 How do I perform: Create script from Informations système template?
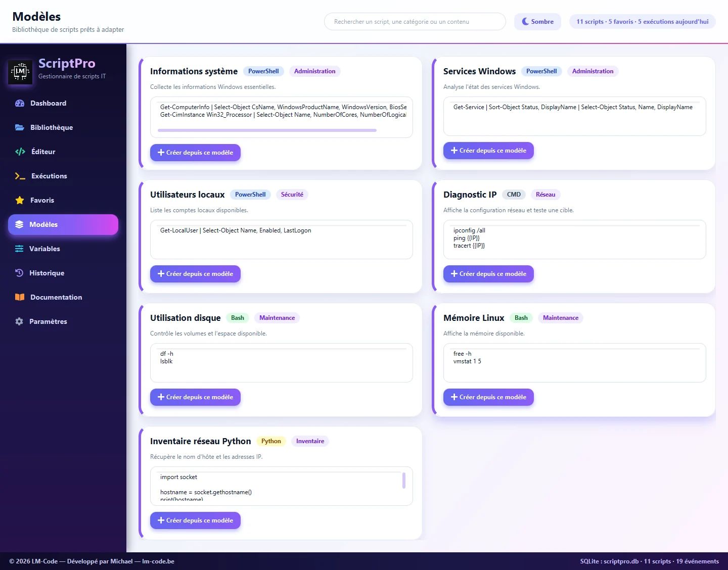tap(195, 153)
